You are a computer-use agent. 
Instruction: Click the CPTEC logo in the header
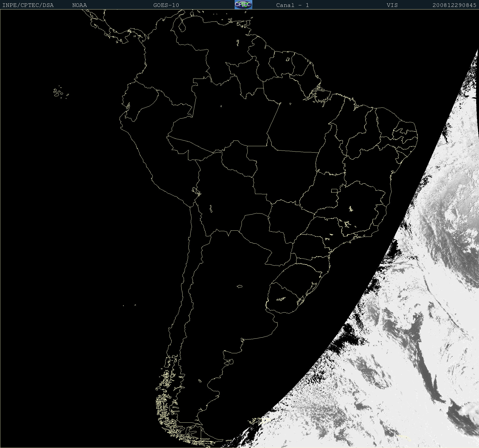[243, 5]
